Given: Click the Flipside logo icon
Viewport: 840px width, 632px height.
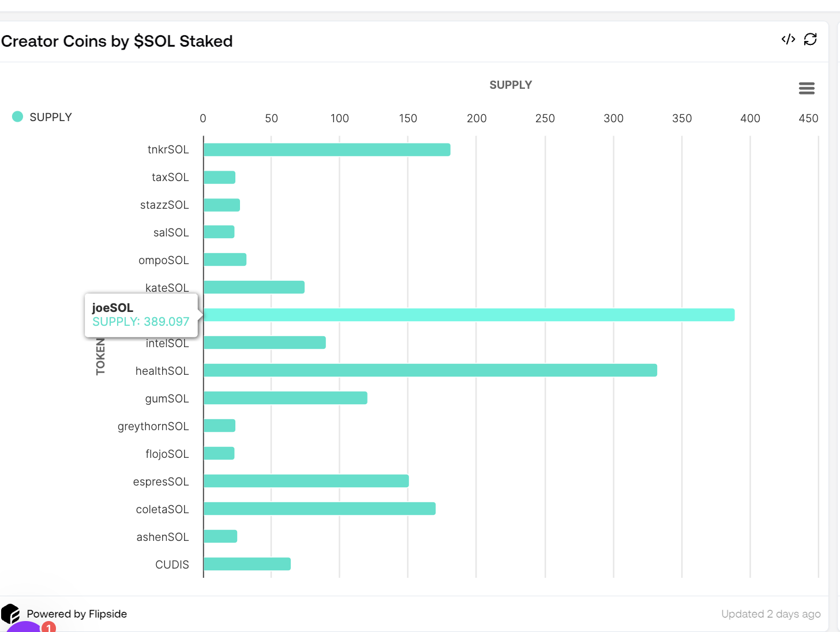Looking at the screenshot, I should click(x=10, y=614).
